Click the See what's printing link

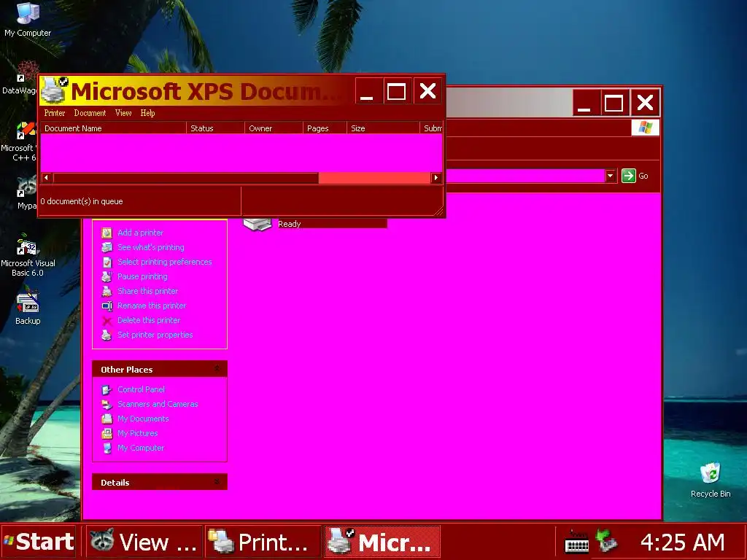pos(151,247)
